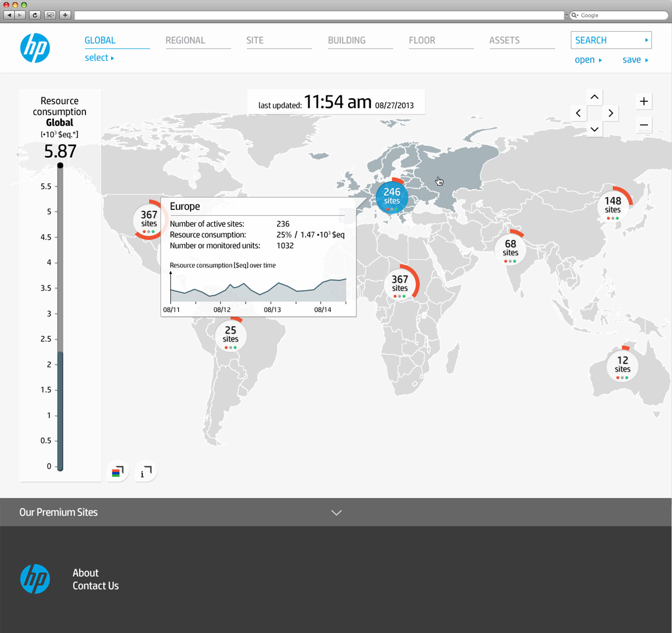672x633 pixels.
Task: Click the 5.87 global consumption value
Action: coord(60,151)
